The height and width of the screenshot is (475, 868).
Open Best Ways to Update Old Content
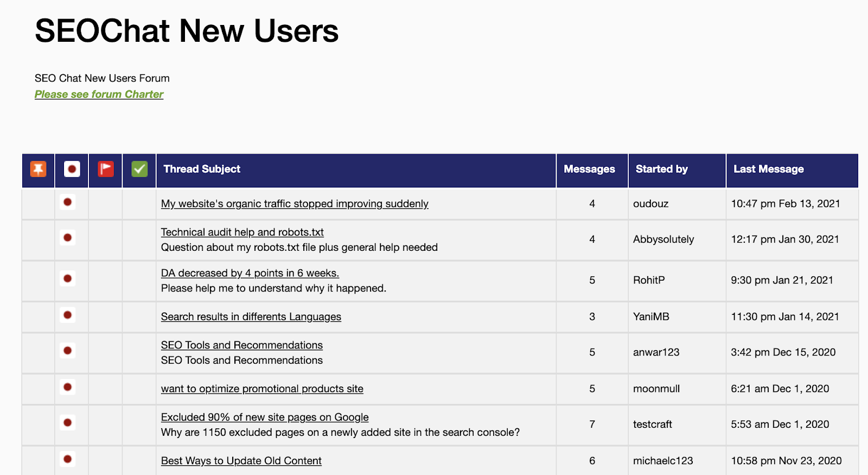241,461
